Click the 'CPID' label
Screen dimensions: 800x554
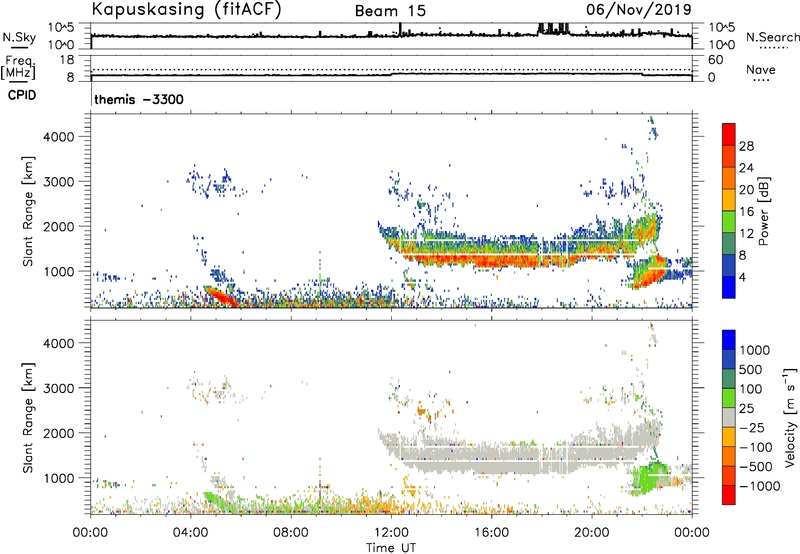point(22,95)
